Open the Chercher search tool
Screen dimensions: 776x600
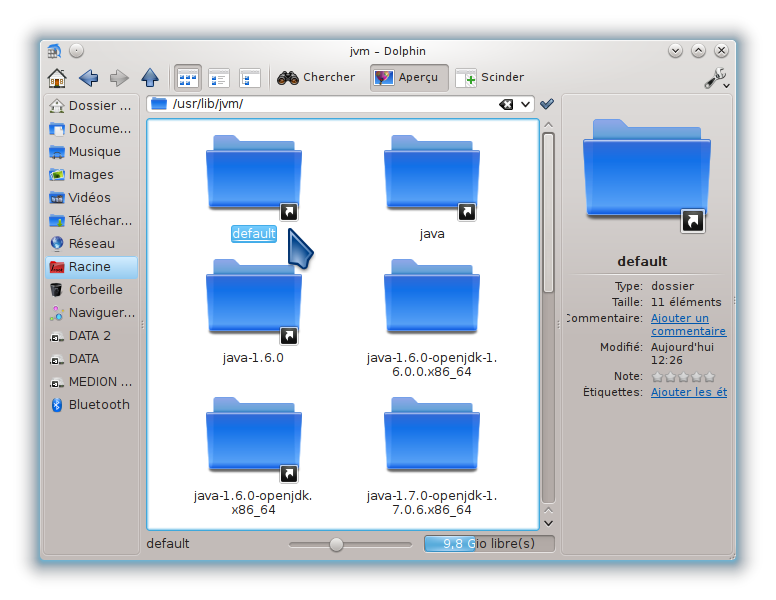[316, 77]
